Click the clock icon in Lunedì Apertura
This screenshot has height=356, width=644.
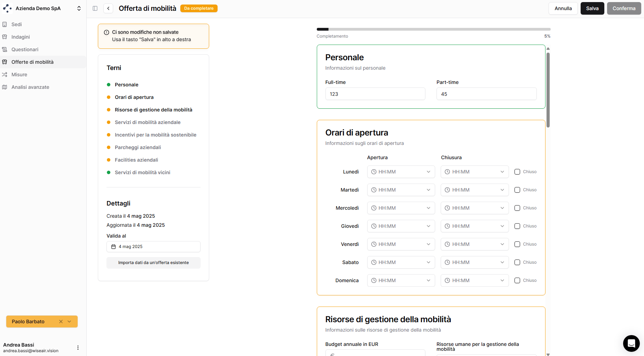[x=374, y=172]
